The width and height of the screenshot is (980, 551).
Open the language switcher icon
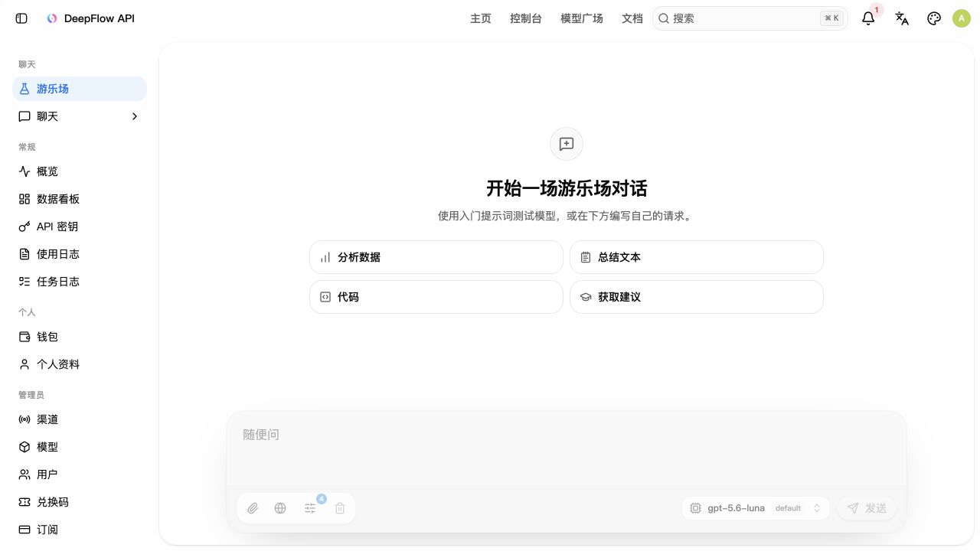coord(902,18)
